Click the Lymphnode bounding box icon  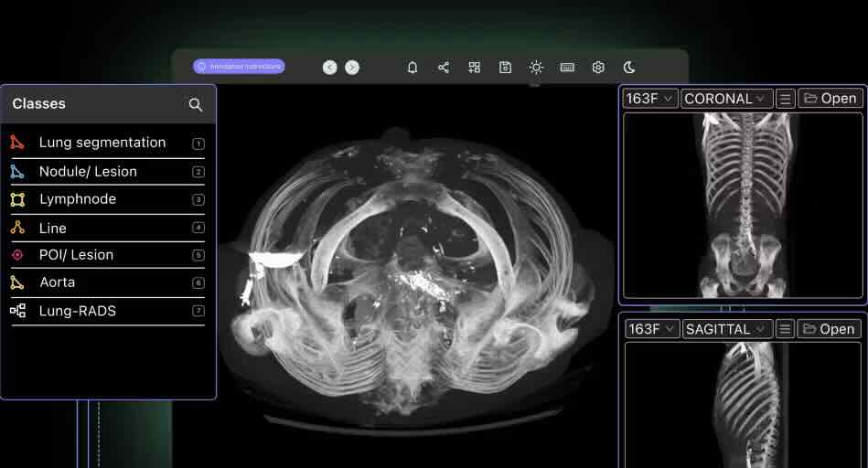point(17,199)
